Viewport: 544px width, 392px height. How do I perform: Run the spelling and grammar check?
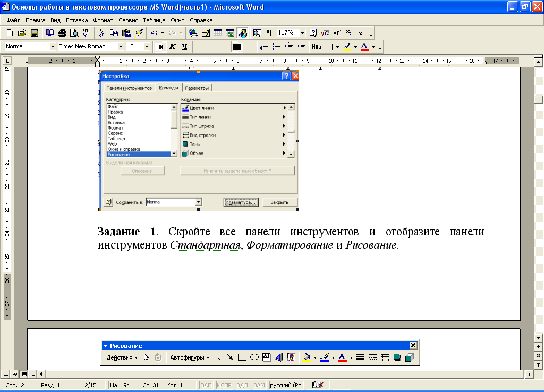(x=87, y=33)
